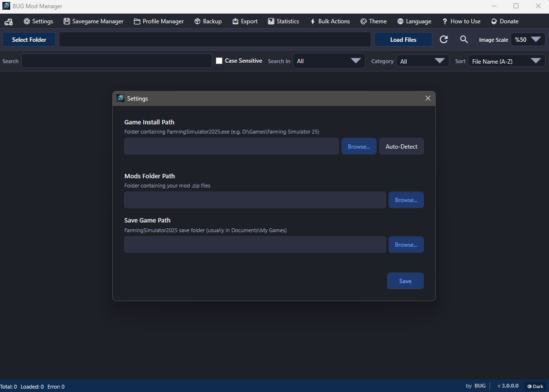Click the Mods Folder Path input field

(x=255, y=200)
